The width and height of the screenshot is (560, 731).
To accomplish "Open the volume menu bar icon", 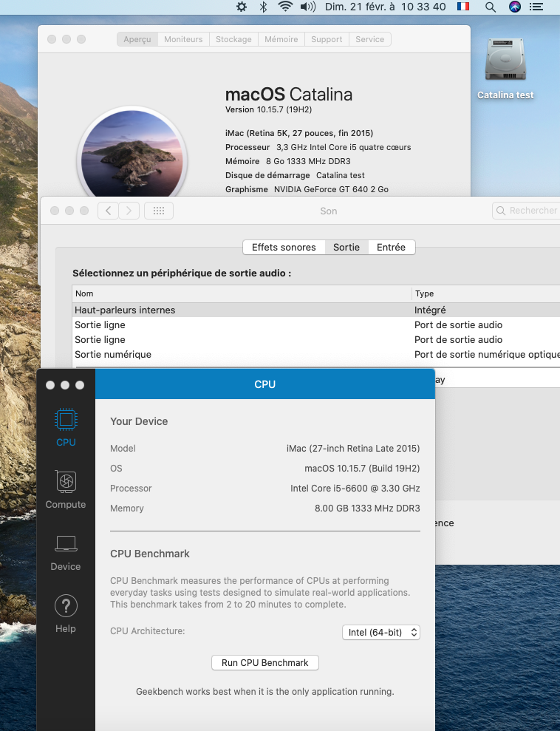I will (x=308, y=7).
